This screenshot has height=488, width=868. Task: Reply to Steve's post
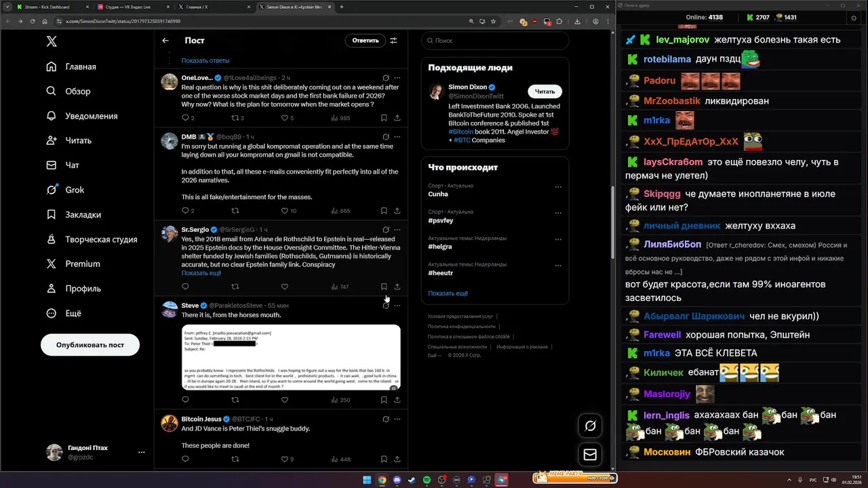point(185,400)
